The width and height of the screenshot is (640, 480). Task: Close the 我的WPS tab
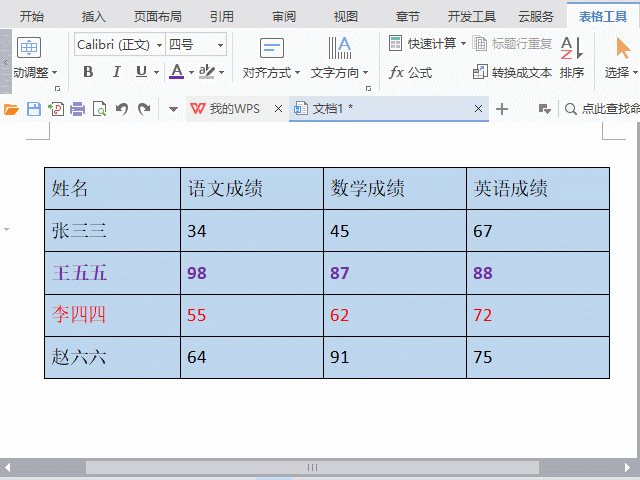coord(278,109)
